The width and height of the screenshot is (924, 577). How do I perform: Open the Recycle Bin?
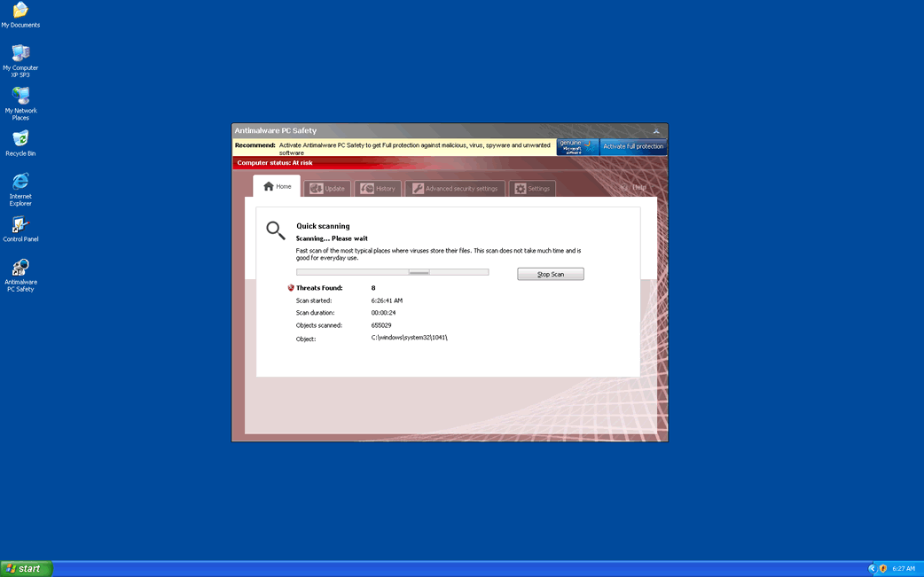(x=20, y=139)
